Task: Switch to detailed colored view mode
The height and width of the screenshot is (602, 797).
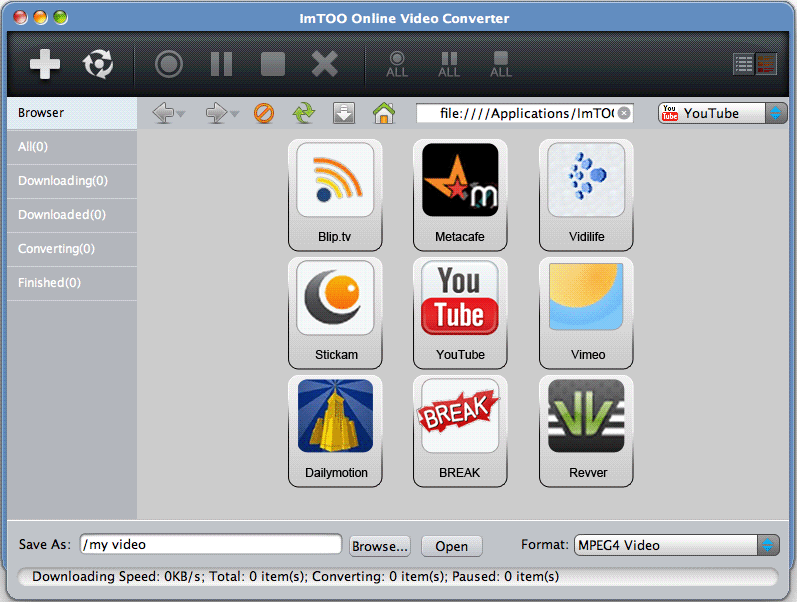Action: [766, 65]
